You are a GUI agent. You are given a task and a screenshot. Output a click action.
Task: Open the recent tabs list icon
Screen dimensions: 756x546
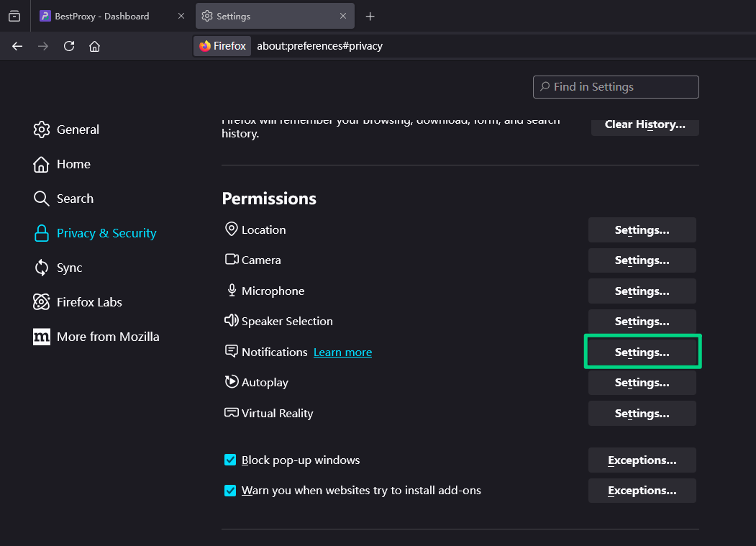click(14, 16)
